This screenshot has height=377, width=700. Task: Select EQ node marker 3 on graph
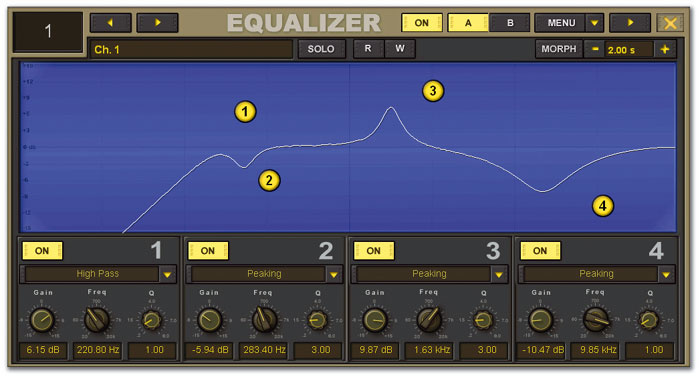[433, 91]
